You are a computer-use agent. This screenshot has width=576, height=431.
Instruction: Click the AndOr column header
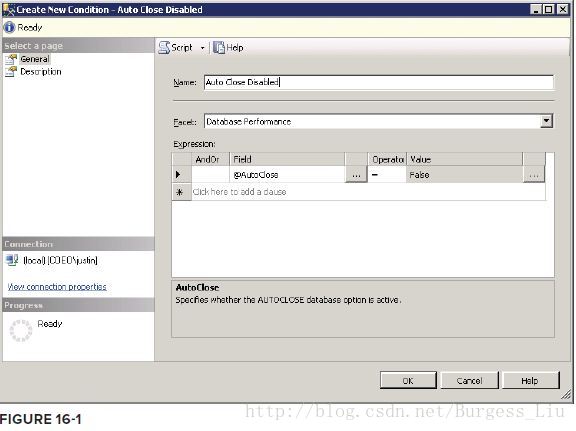(x=210, y=159)
